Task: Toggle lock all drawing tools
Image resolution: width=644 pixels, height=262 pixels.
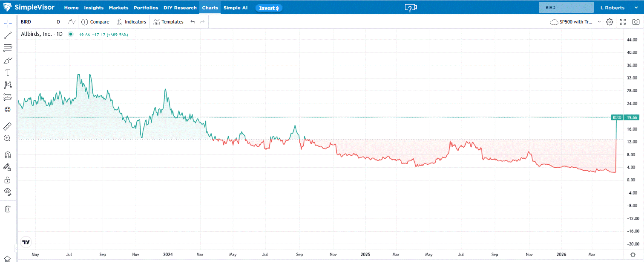Action: pyautogui.click(x=8, y=180)
